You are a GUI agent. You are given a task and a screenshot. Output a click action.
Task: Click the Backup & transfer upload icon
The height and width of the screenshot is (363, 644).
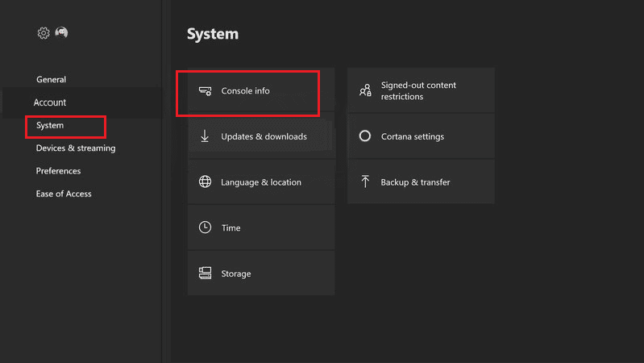(365, 182)
